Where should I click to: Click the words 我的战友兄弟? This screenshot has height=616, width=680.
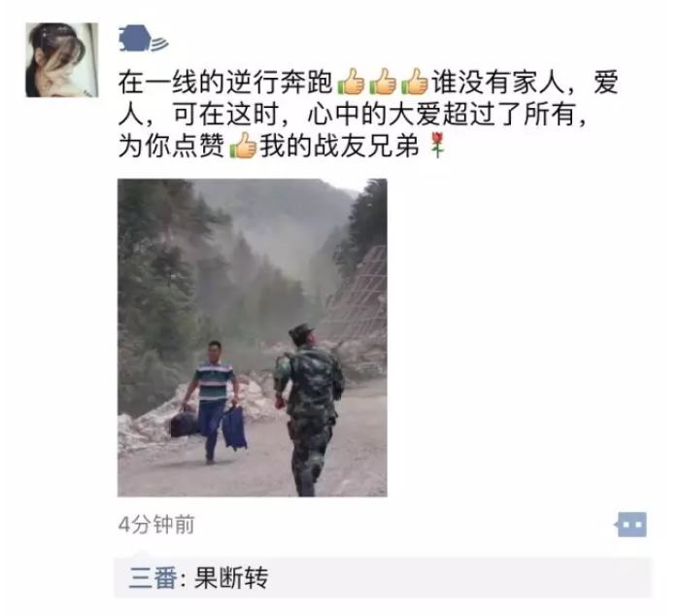coord(340,146)
